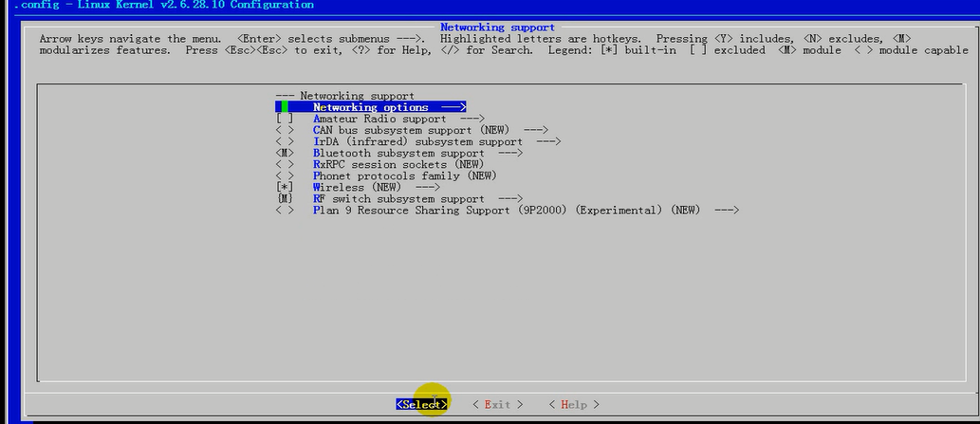Viewport: 980px width, 424px height.
Task: Expand arrow after Plan 9 Resource Sharing
Action: [x=727, y=211]
